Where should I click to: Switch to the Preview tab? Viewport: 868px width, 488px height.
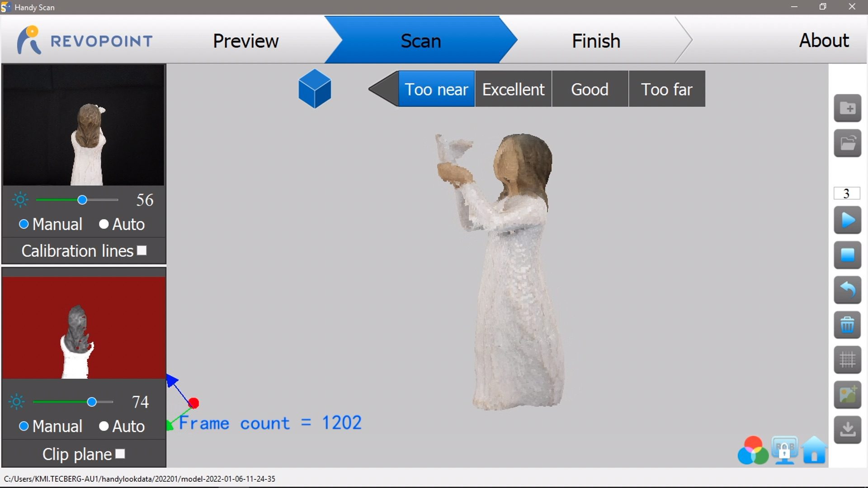(245, 41)
